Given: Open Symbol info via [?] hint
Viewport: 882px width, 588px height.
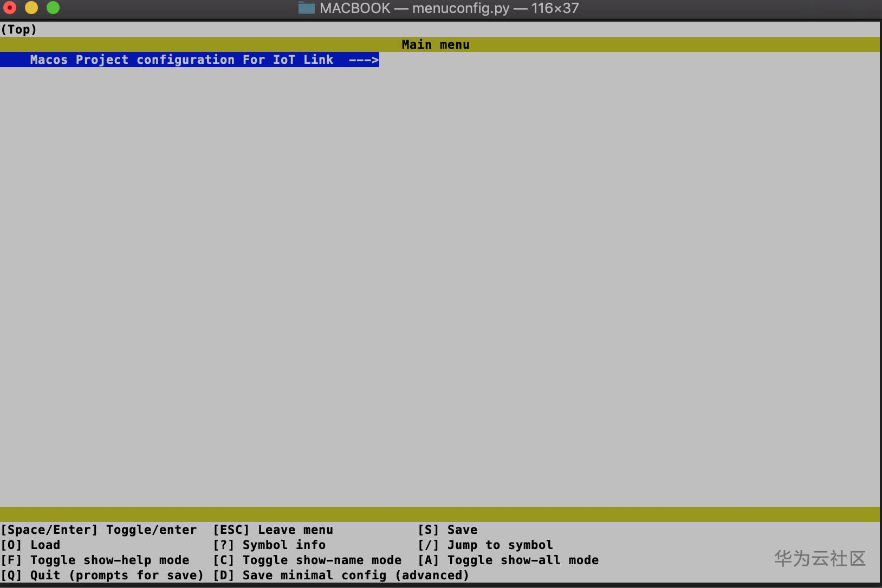Looking at the screenshot, I should [270, 545].
